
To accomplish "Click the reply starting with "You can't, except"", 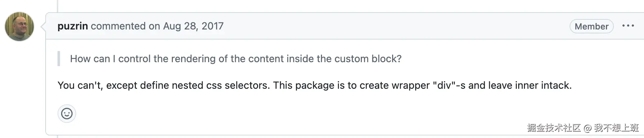I will [x=314, y=85].
